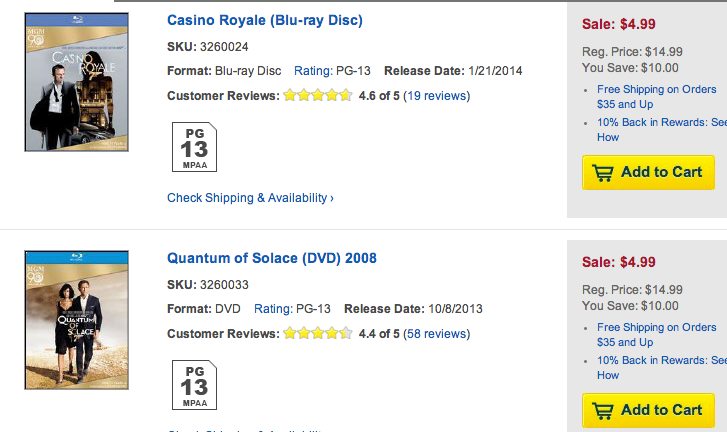This screenshot has width=727, height=432.
Task: Open Quantum of Solace (DVD) 2008 title link
Action: coord(271,258)
